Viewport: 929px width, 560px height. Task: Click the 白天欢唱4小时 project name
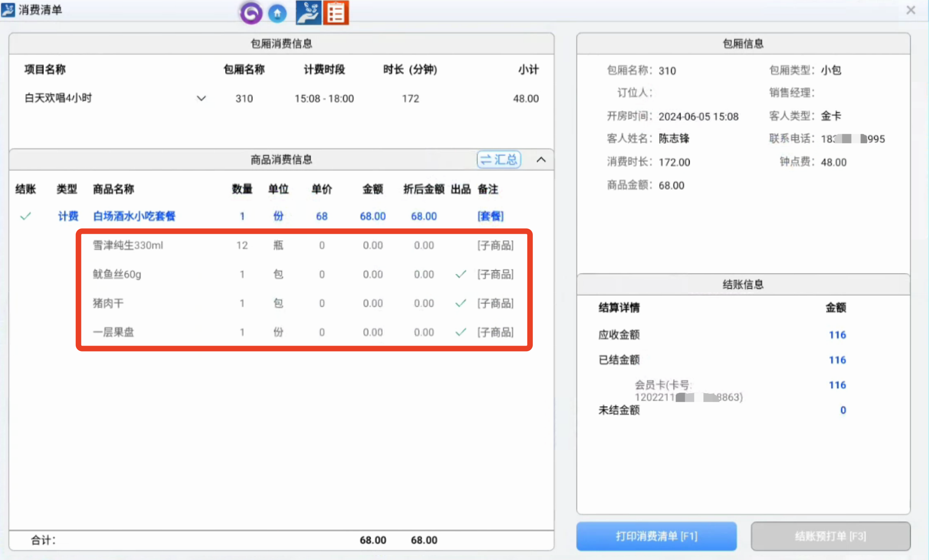click(x=58, y=98)
